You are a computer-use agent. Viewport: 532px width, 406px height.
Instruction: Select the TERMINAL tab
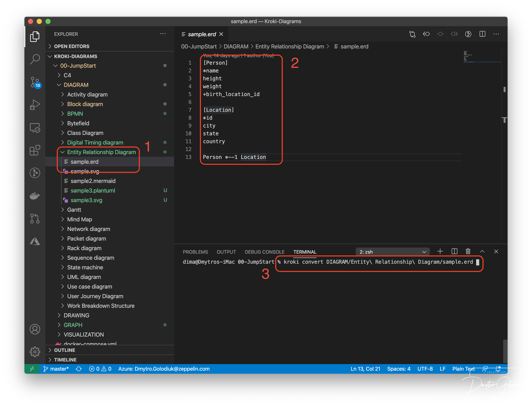305,252
